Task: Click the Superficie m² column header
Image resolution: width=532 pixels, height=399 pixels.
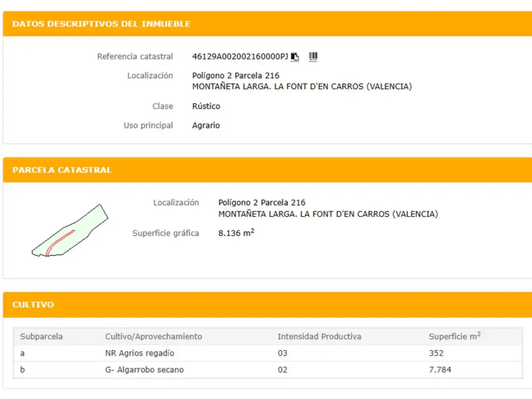Action: [455, 336]
